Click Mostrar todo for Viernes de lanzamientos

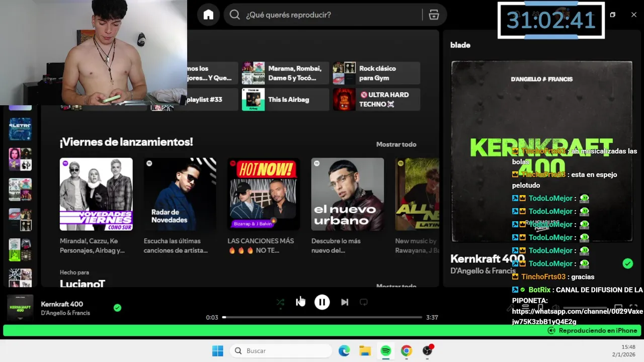pos(396,144)
